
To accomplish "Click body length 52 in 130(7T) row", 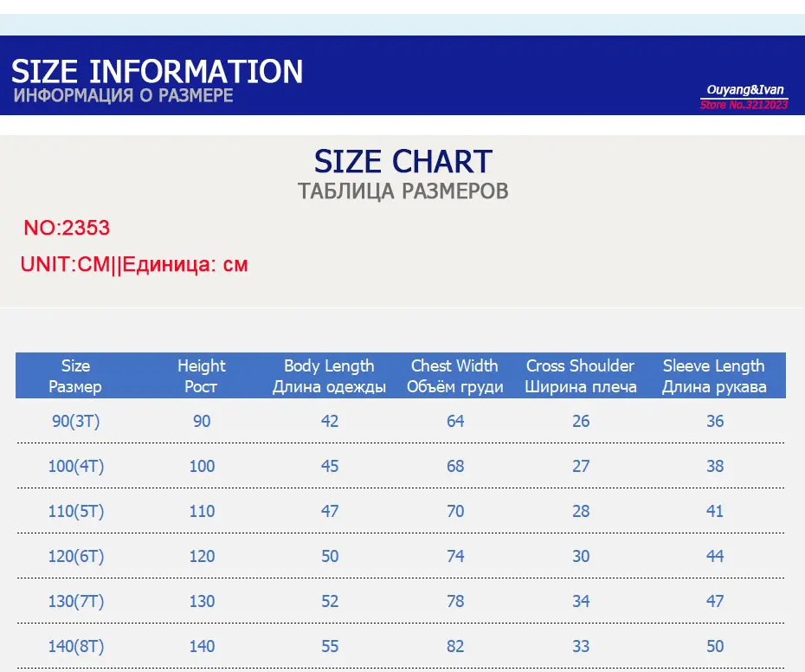I will click(330, 601).
